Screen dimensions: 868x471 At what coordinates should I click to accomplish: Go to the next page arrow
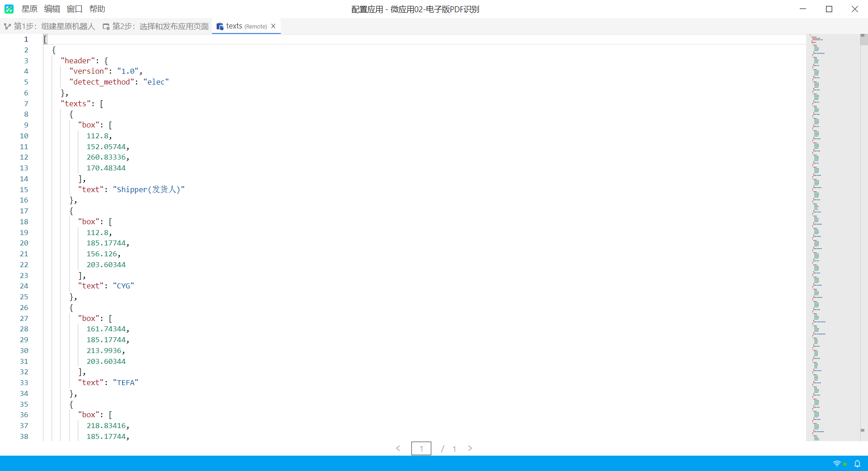click(470, 448)
